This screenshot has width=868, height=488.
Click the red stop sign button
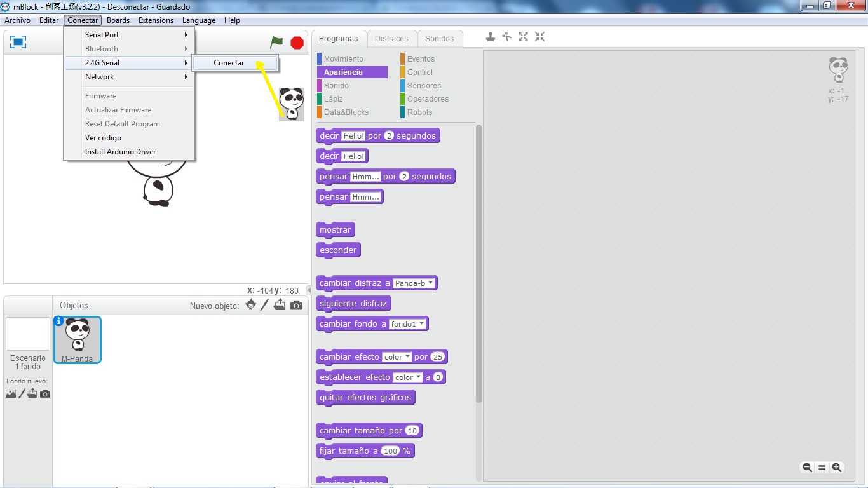[297, 43]
